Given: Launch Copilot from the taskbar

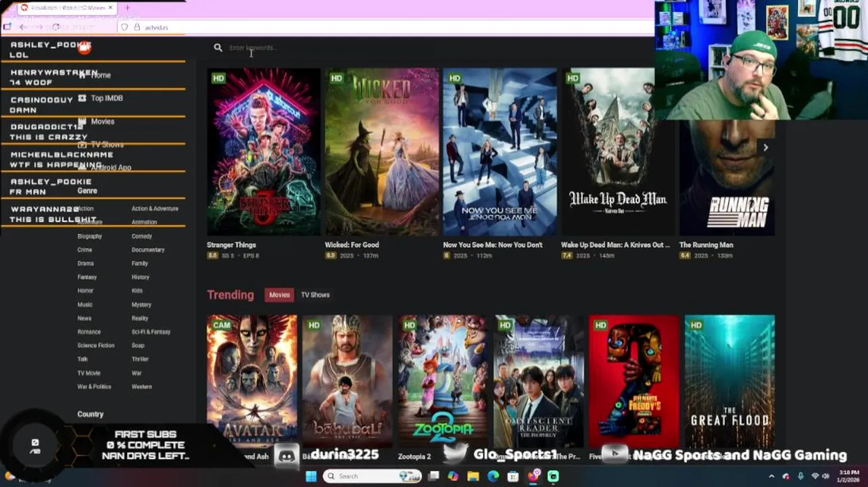Looking at the screenshot, I should [453, 476].
